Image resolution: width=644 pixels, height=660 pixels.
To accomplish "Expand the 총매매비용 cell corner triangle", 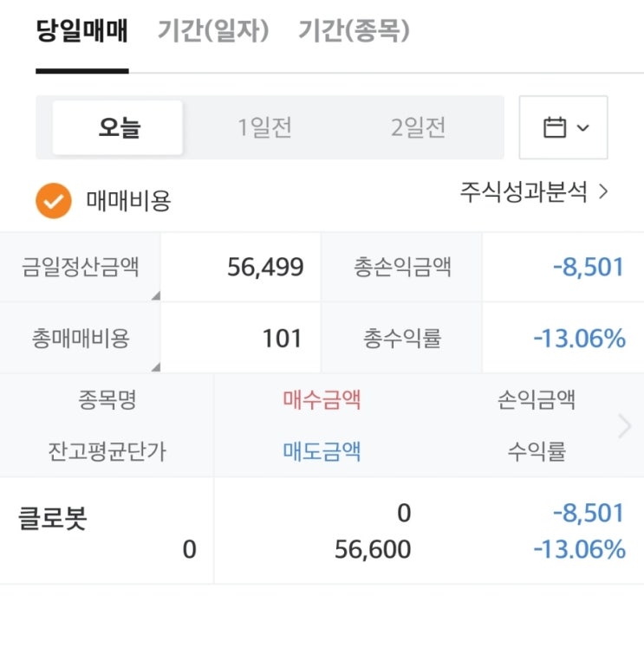I will coord(155,366).
